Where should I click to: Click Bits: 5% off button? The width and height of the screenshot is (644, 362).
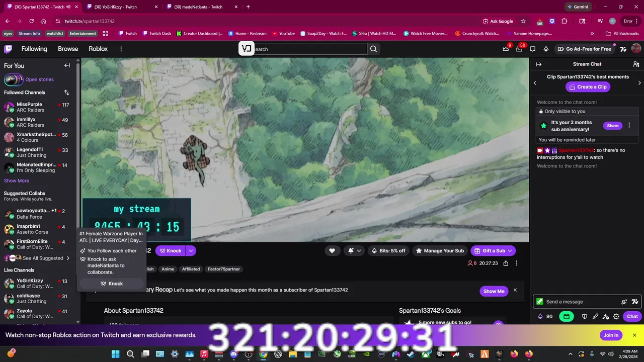point(388,250)
